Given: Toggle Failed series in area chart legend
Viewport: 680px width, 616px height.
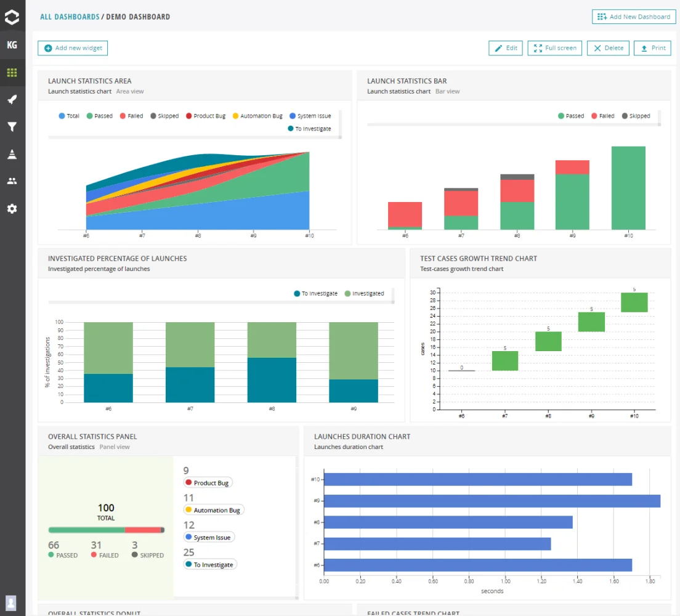Looking at the screenshot, I should coord(131,116).
